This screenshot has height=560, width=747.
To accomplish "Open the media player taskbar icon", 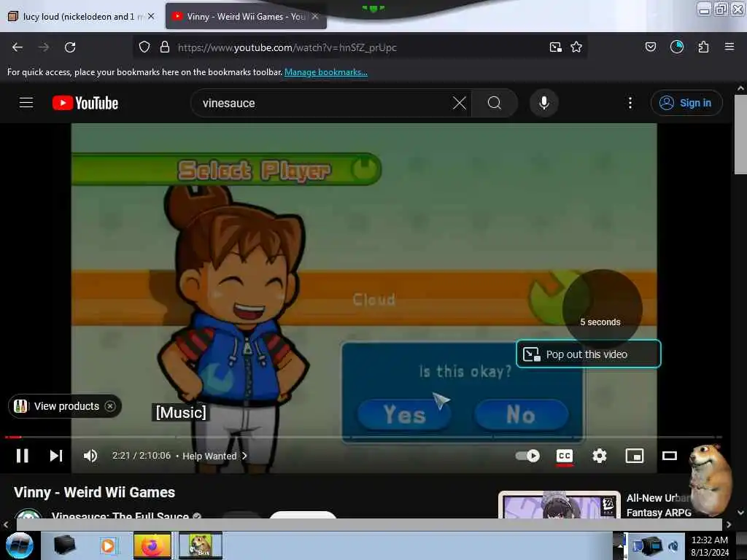I will pyautogui.click(x=108, y=545).
